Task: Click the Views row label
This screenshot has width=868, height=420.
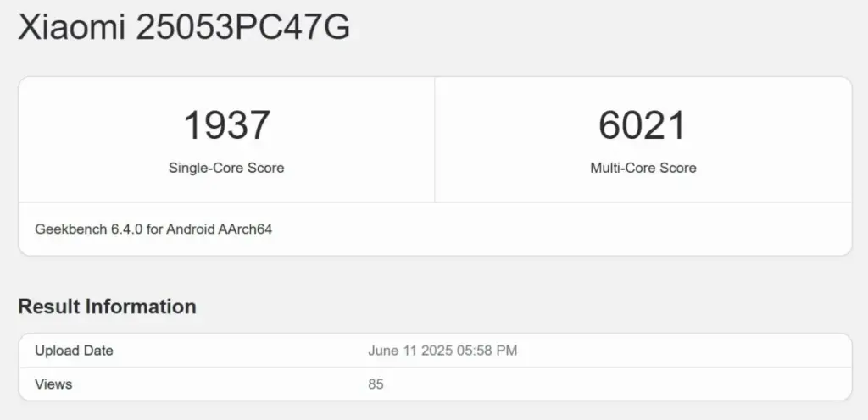Action: tap(53, 384)
